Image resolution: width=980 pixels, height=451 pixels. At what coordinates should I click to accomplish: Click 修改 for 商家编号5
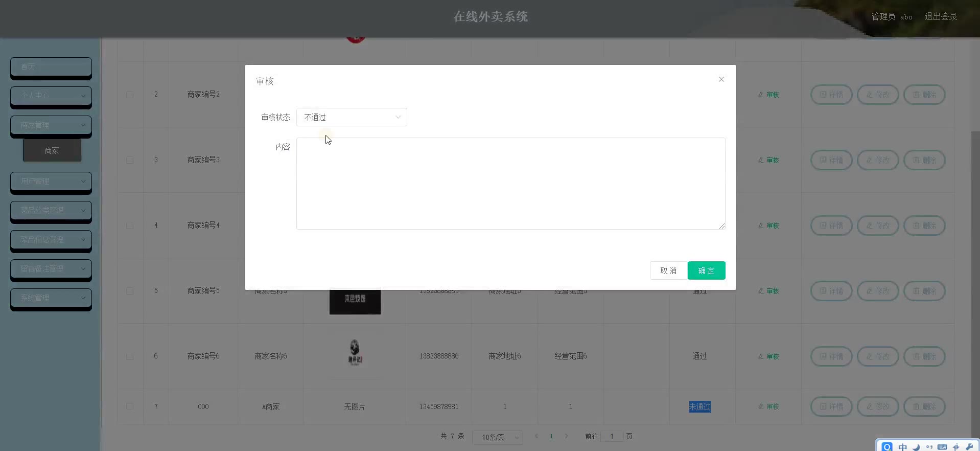click(x=878, y=291)
